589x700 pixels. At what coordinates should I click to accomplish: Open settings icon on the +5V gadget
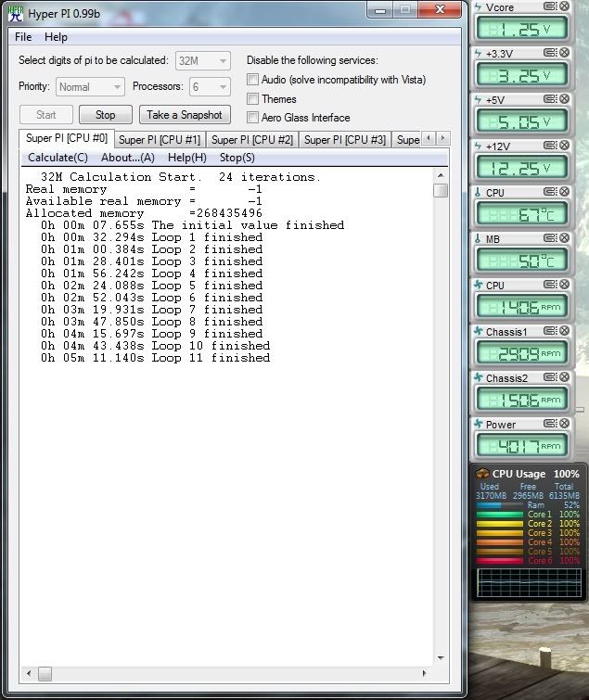[550, 98]
